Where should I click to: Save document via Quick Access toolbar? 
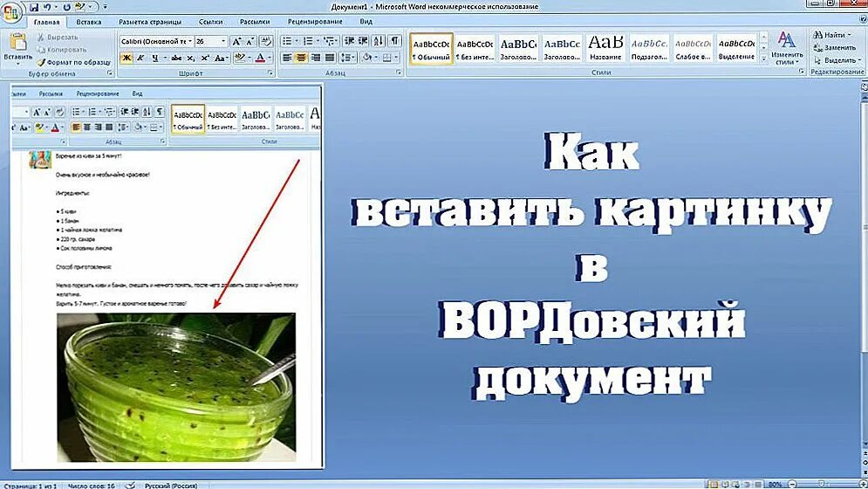coord(34,7)
